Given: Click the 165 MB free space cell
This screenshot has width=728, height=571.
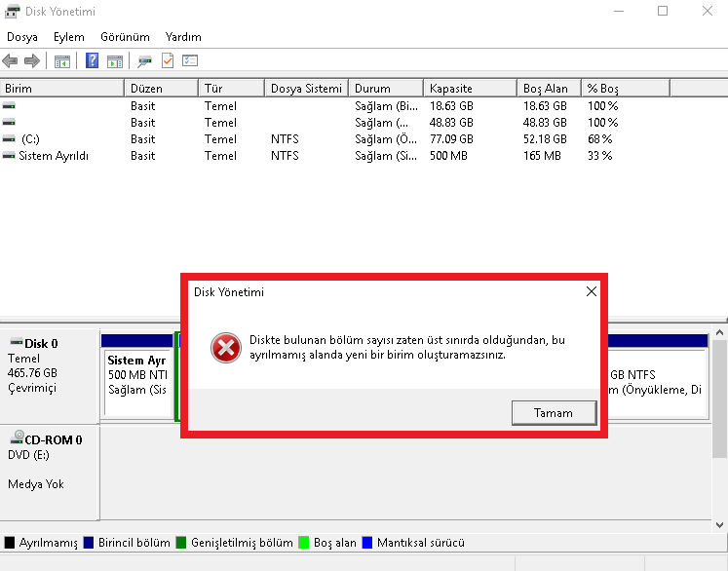Looking at the screenshot, I should 542,156.
